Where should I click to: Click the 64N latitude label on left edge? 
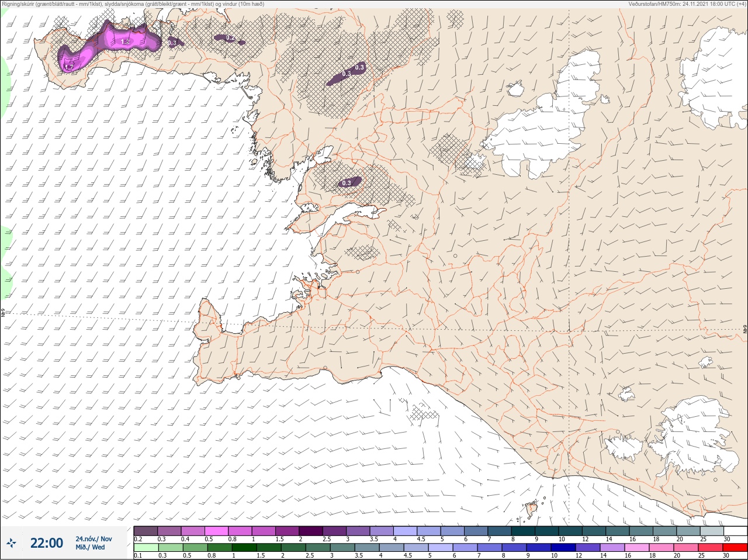click(x=3, y=313)
